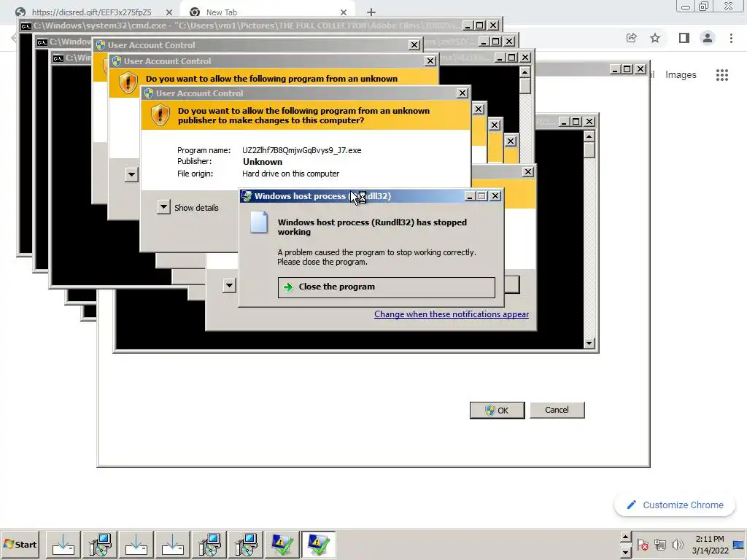Toggle the Chrome side panel icon
The width and height of the screenshot is (747, 560).
point(684,38)
